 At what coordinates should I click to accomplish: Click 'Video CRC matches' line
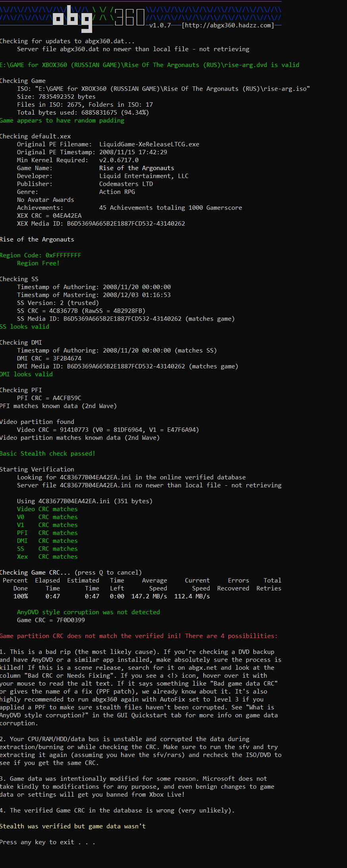click(x=47, y=509)
